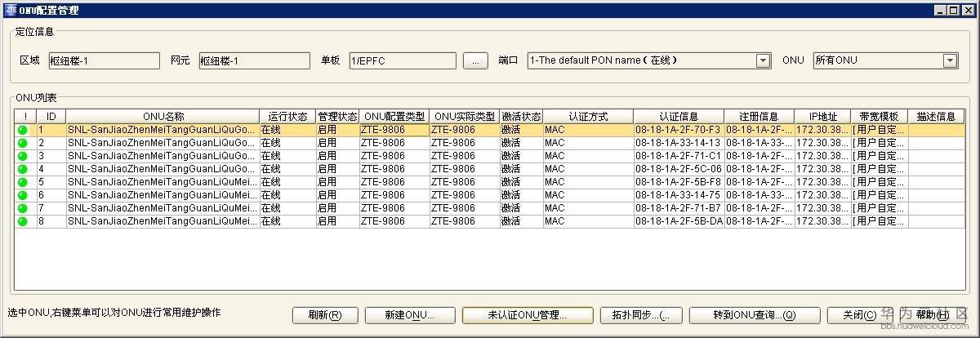
Task: Click the ONU name cell in row 6
Action: click(x=163, y=195)
